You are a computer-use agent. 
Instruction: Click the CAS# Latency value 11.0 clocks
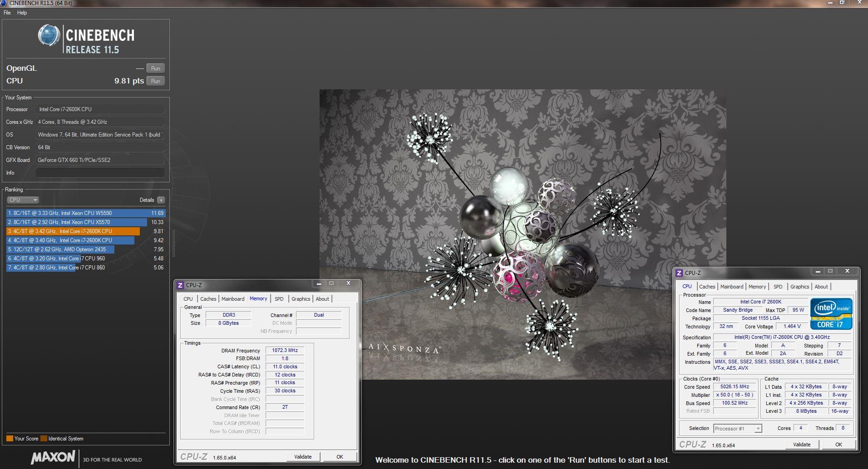[x=285, y=366]
